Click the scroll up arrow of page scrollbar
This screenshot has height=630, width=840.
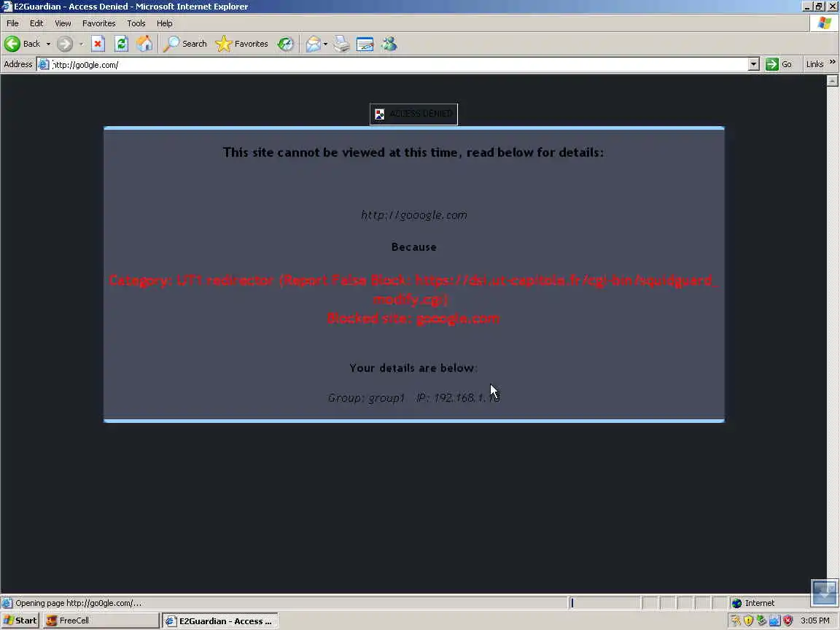click(x=832, y=81)
